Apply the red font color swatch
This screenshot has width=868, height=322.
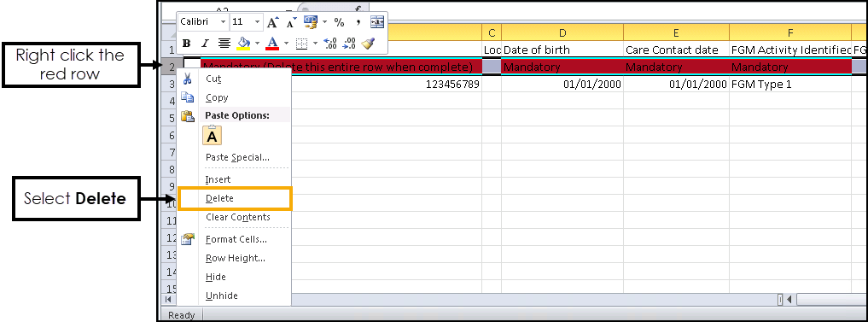click(271, 43)
